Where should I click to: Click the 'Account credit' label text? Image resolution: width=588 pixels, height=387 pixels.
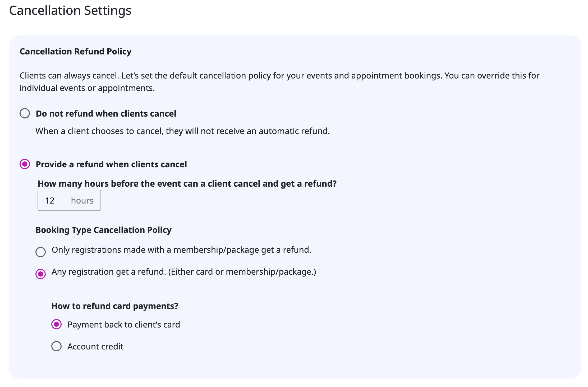point(95,347)
